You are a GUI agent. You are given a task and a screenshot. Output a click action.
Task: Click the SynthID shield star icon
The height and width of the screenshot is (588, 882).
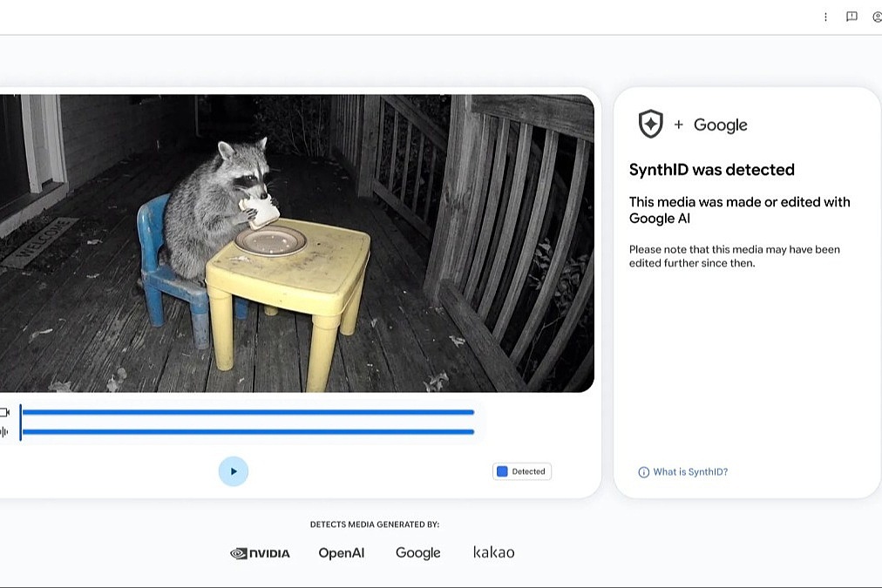point(650,124)
